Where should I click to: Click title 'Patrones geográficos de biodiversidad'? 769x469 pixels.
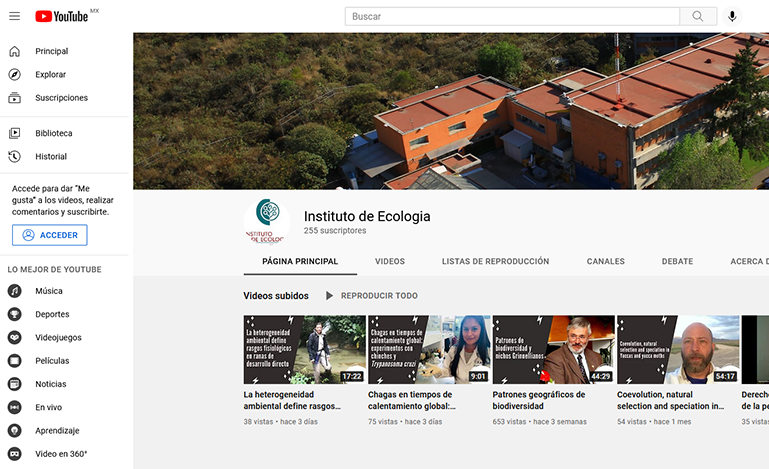[x=539, y=400]
